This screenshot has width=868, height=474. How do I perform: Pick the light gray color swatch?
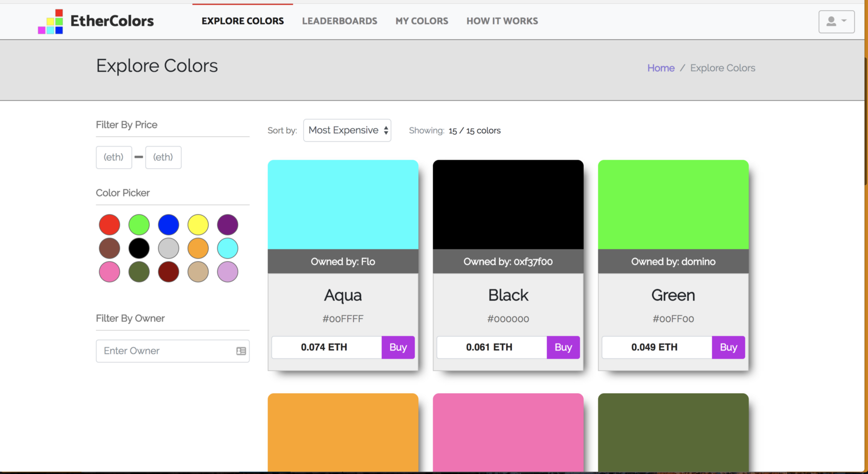[169, 249]
